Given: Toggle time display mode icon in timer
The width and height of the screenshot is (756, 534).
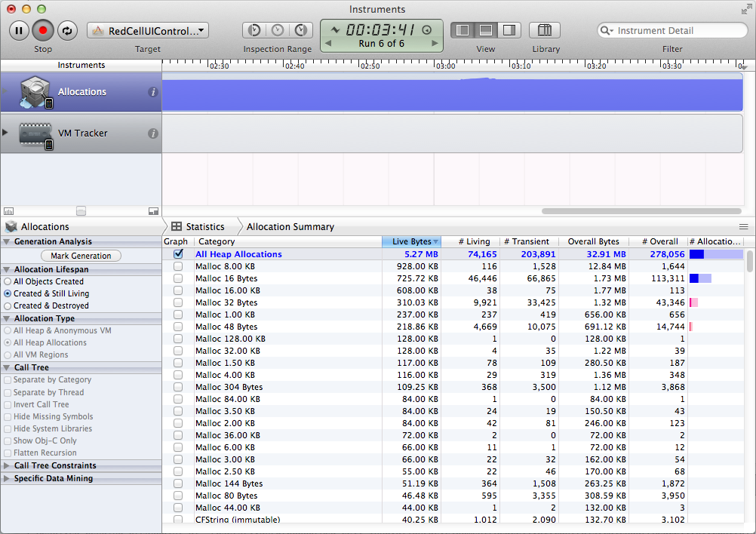Looking at the screenshot, I should coord(427,30).
